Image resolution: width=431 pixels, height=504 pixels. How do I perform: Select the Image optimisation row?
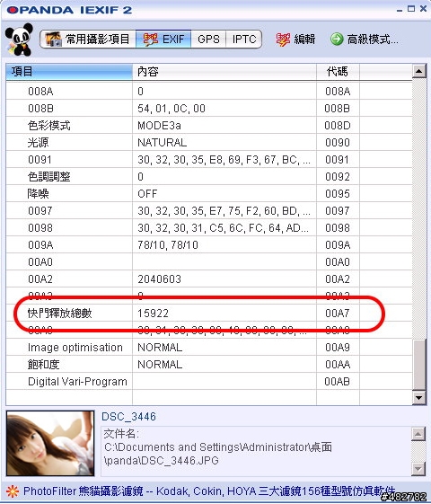pyautogui.click(x=208, y=347)
